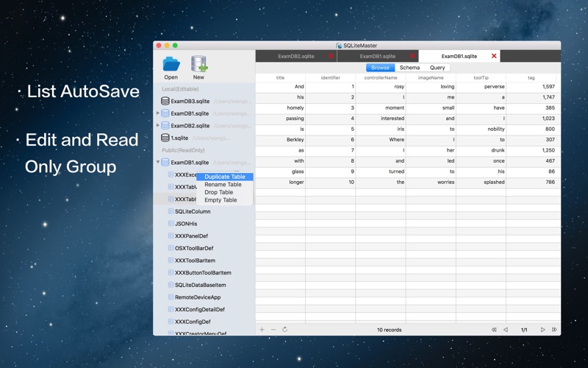The image size is (588, 368).
Task: Click the RemoteDeviceApp table icon
Action: (x=171, y=297)
